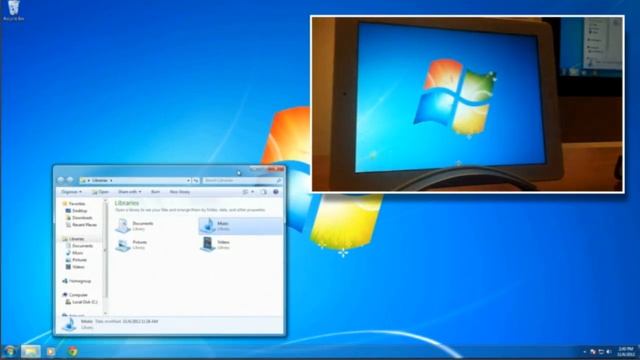
Task: Click the Windows Explorer taskbar icon
Action: 31,351
